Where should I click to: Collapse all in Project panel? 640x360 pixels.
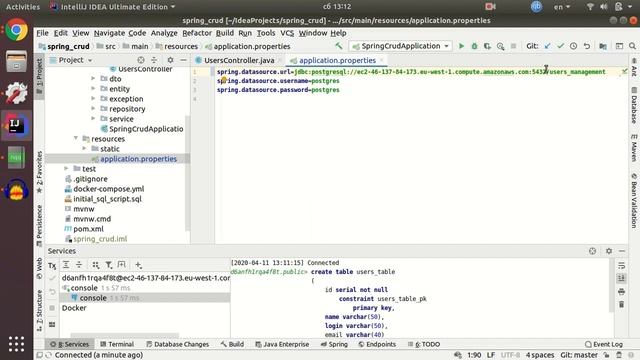coord(154,60)
